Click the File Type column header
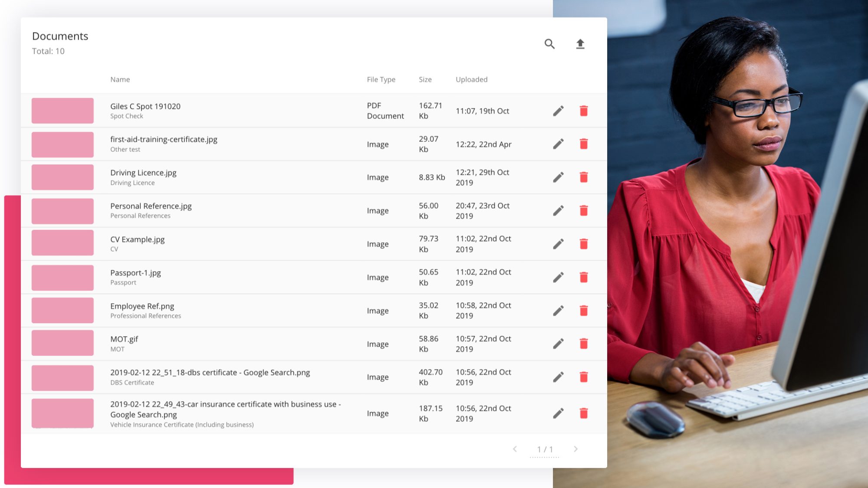This screenshot has width=868, height=488. (x=381, y=79)
